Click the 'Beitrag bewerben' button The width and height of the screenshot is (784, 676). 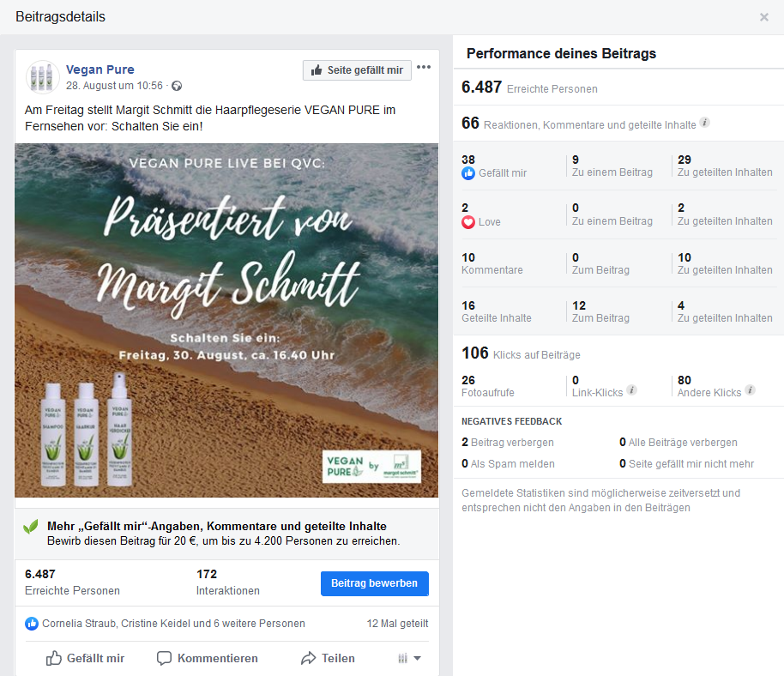(x=375, y=583)
